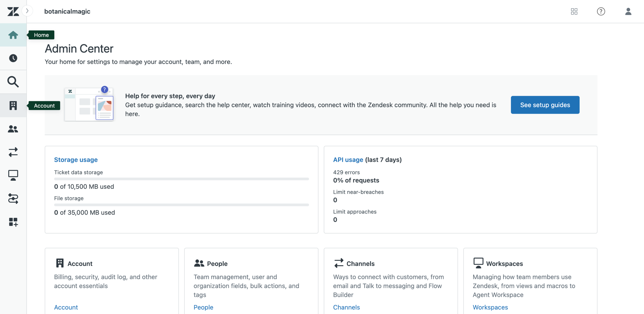The image size is (644, 314).
Task: Click the help illustration thumbnail
Action: pos(89,104)
